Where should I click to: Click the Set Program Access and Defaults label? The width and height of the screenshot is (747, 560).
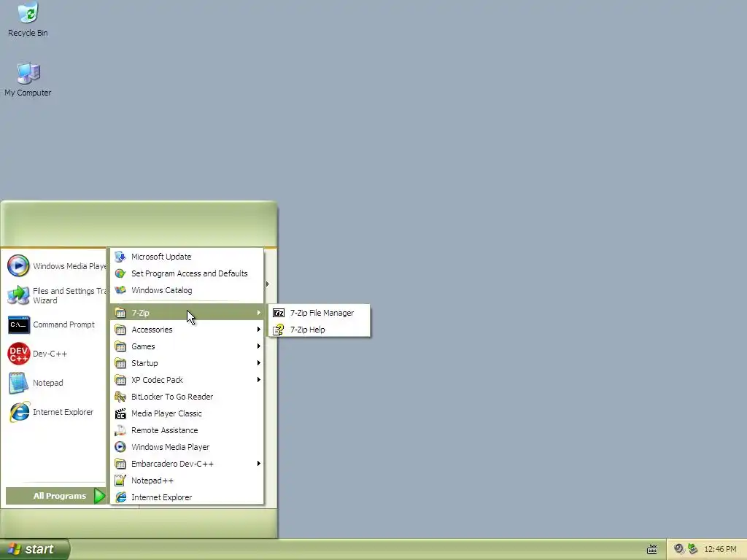pyautogui.click(x=190, y=273)
